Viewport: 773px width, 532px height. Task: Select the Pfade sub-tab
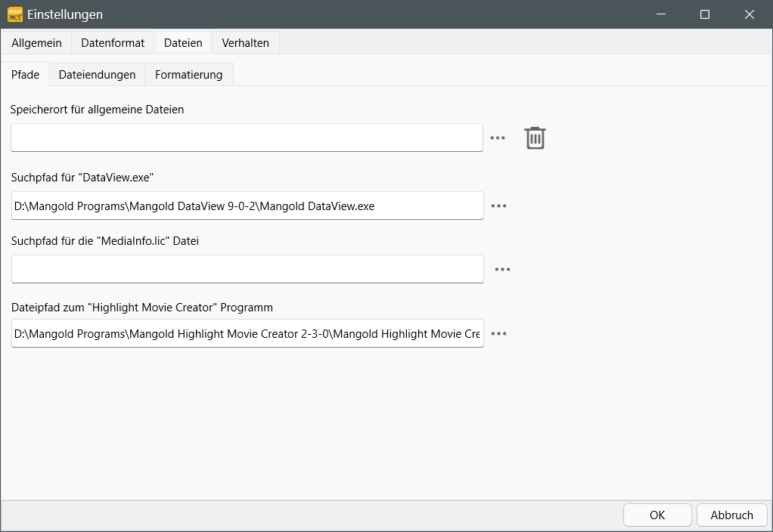[26, 74]
